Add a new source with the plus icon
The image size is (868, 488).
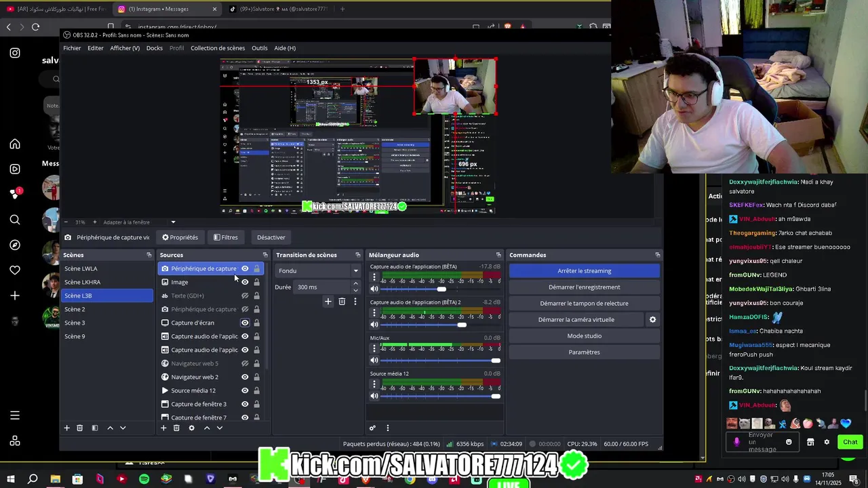[163, 428]
